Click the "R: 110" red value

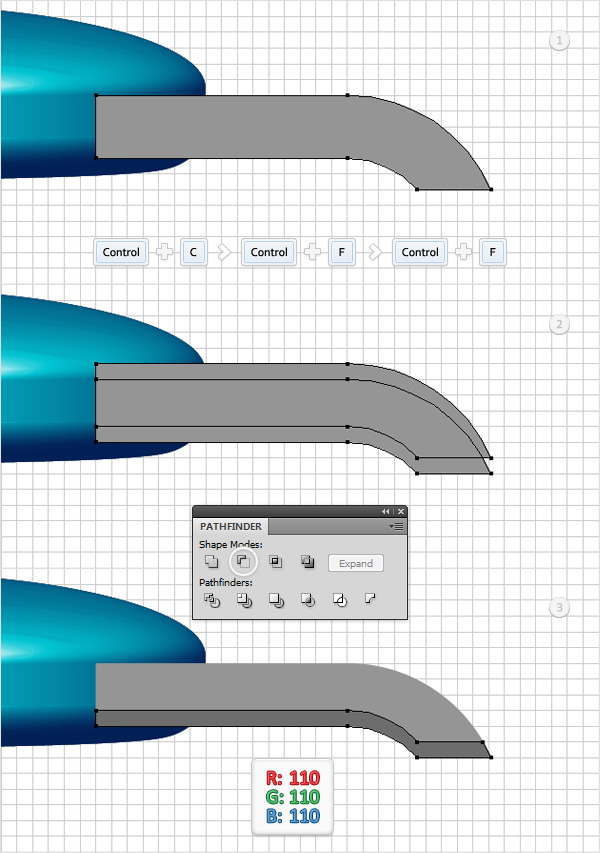[x=293, y=777]
